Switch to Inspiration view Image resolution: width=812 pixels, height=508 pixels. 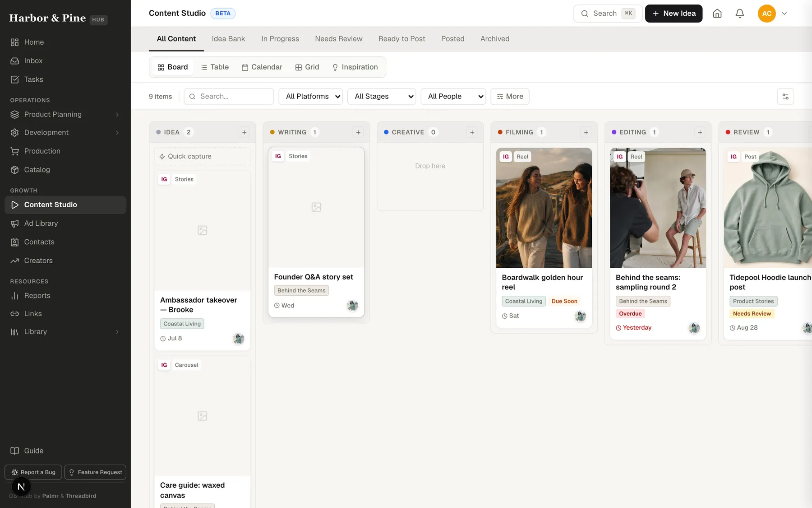355,67
